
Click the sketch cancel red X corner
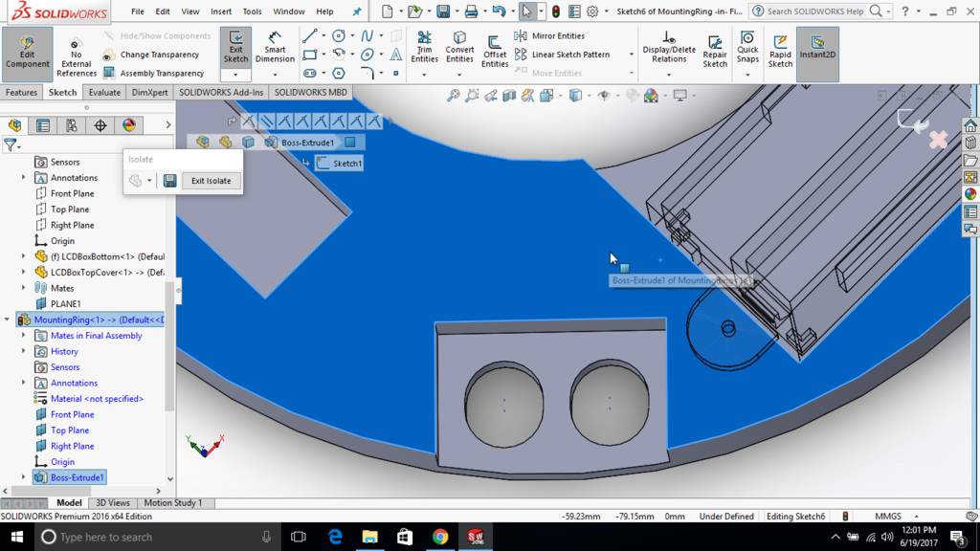(x=938, y=140)
